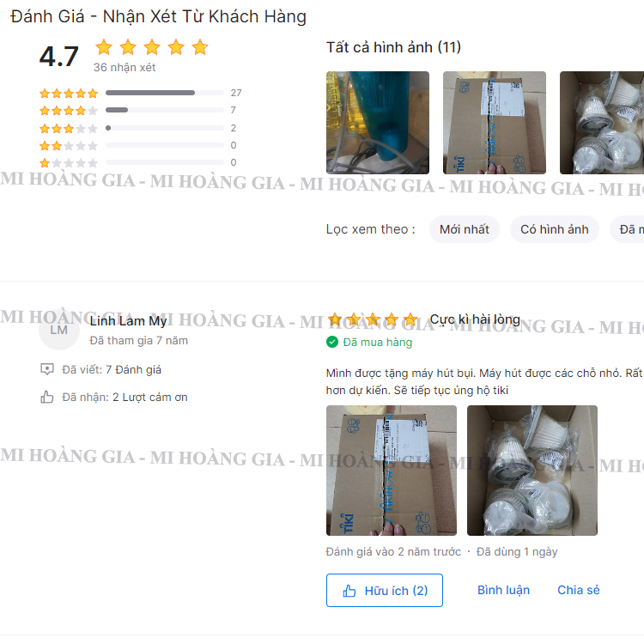Toggle the partially visible Đã mua filter chip
The height and width of the screenshot is (644, 644).
point(627,229)
